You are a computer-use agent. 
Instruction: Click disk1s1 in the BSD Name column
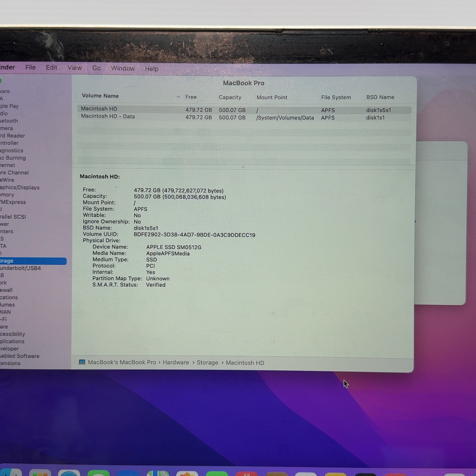tap(375, 117)
